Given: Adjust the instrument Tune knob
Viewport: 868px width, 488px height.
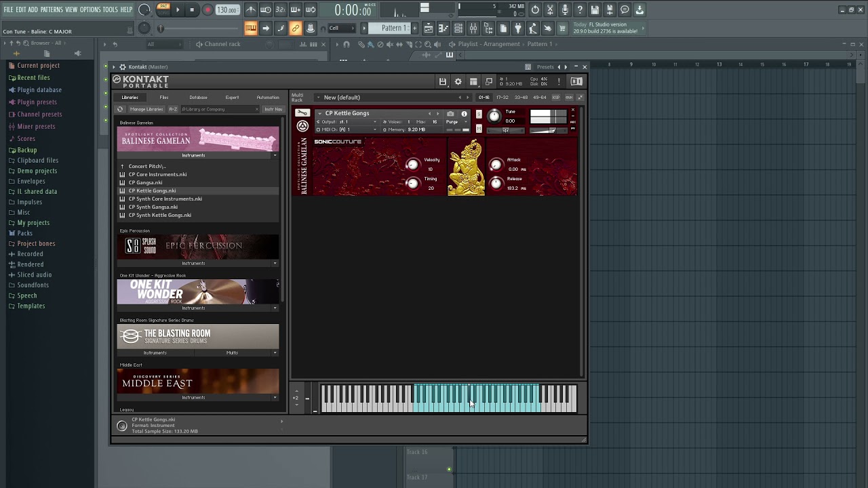Looking at the screenshot, I should coord(494,116).
